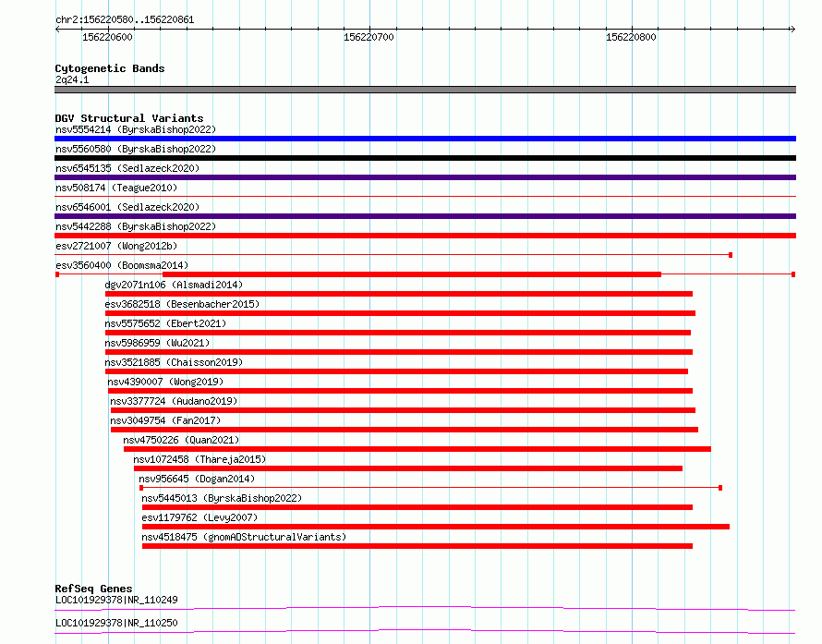Click the magenta line of NR_110249 transcript

[425, 608]
